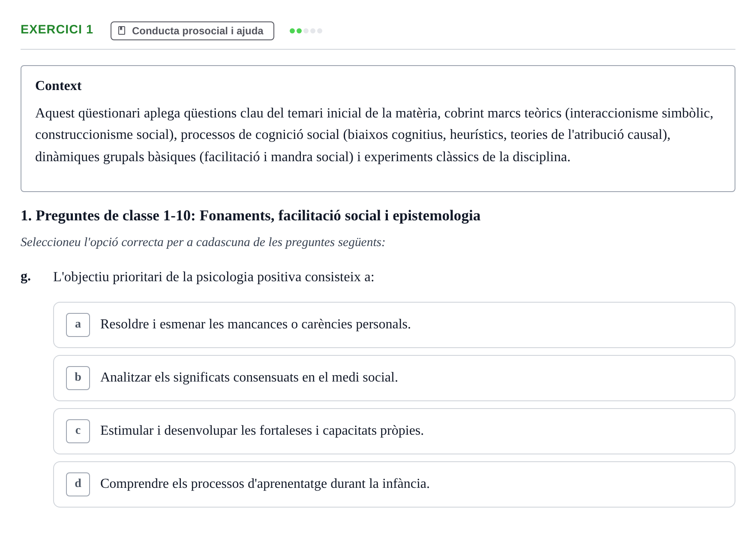Screen dimensions: 756x535
Task: Click the 'Context' box title
Action: coord(58,86)
